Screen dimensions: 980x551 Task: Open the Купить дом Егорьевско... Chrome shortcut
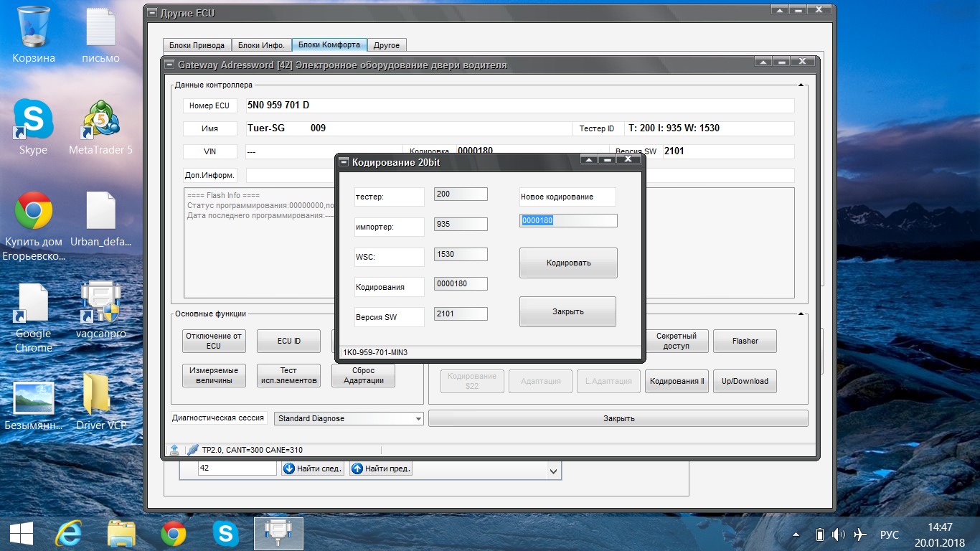33,225
